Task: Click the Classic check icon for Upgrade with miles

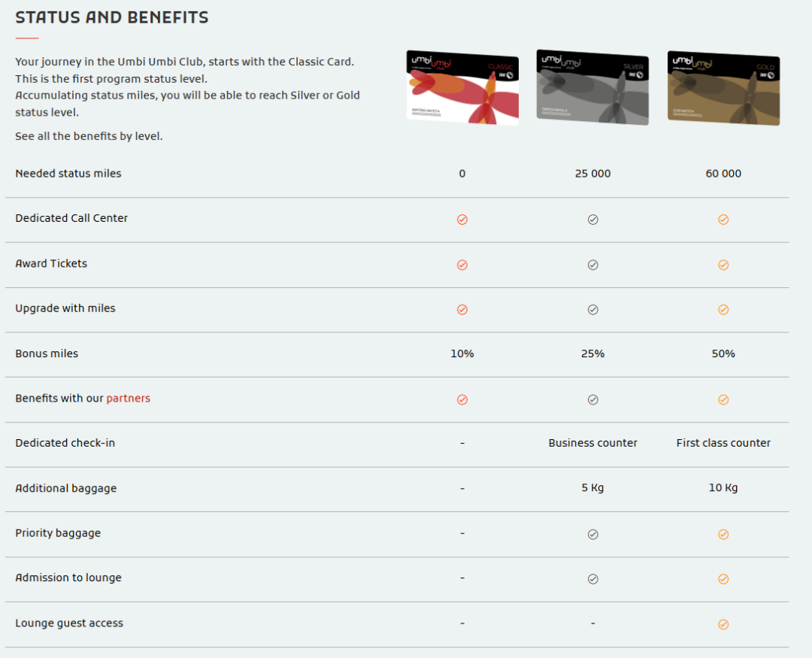Action: point(462,310)
